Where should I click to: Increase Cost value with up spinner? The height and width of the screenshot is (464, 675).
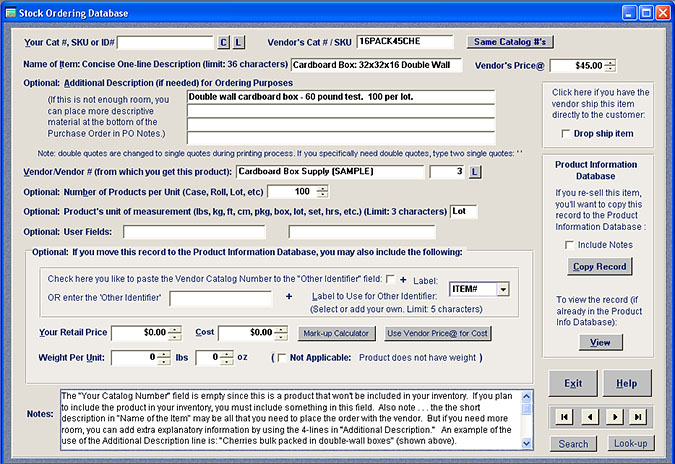click(281, 330)
